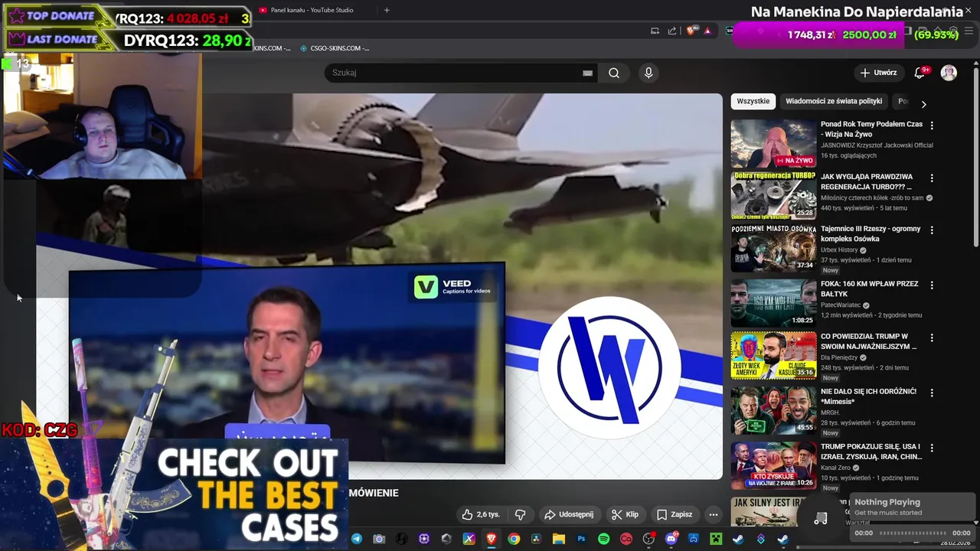The height and width of the screenshot is (551, 980).
Task: Open REGENERACJA TURBO 25:28 thumbnail
Action: [x=773, y=196]
